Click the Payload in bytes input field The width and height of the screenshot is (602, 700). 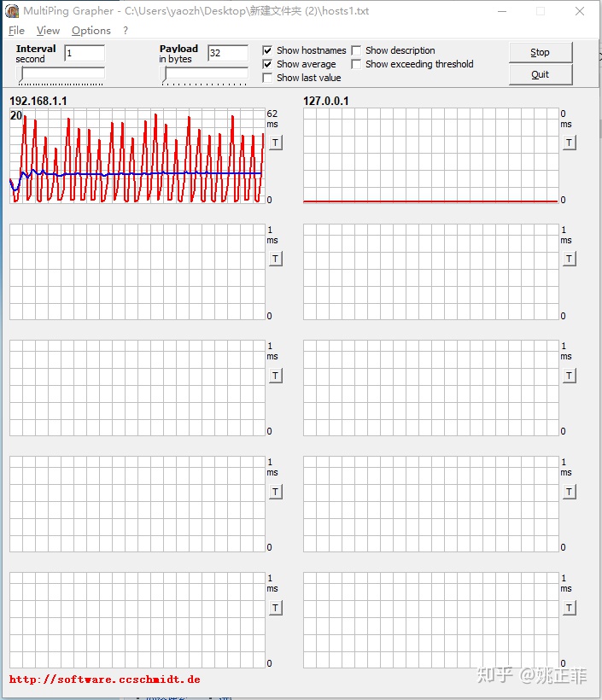pos(227,53)
